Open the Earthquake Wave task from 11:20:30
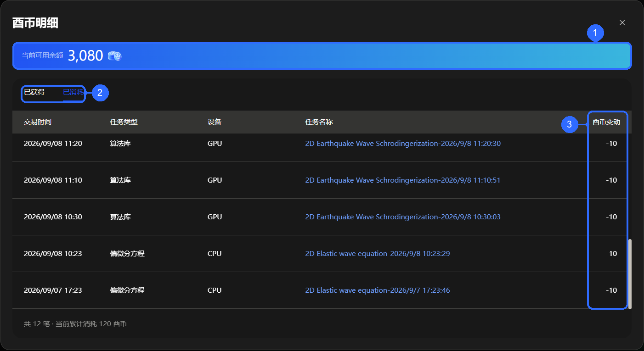The width and height of the screenshot is (644, 351). [403, 144]
